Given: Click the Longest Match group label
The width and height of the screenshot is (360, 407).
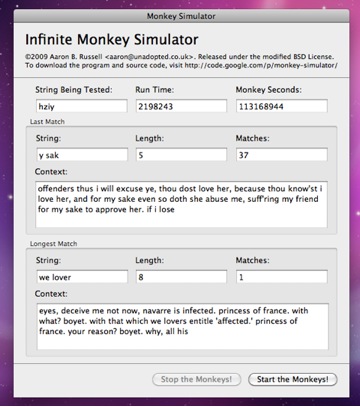Looking at the screenshot, I should [x=53, y=244].
